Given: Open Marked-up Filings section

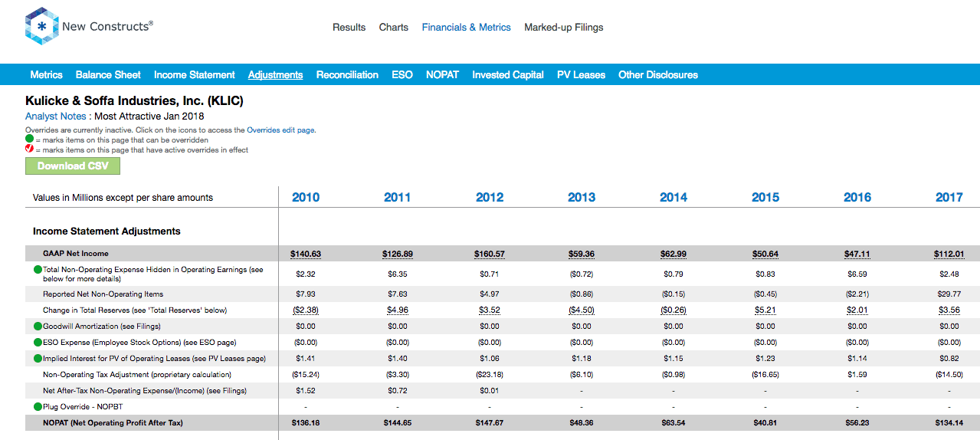Looking at the screenshot, I should pyautogui.click(x=563, y=27).
